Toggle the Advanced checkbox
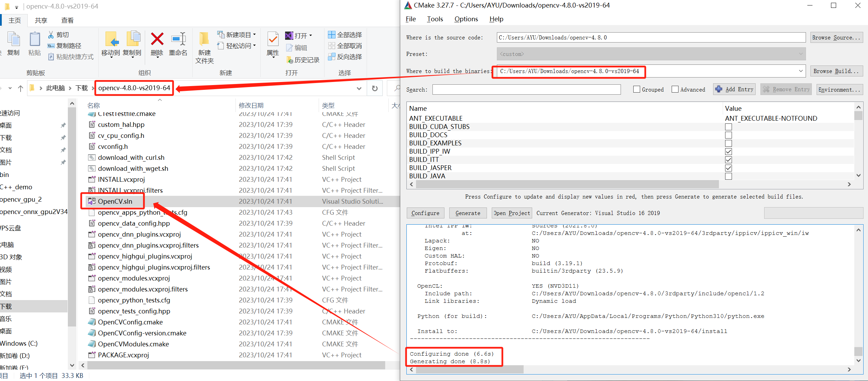Screen dimensions: 868x381 pos(675,90)
